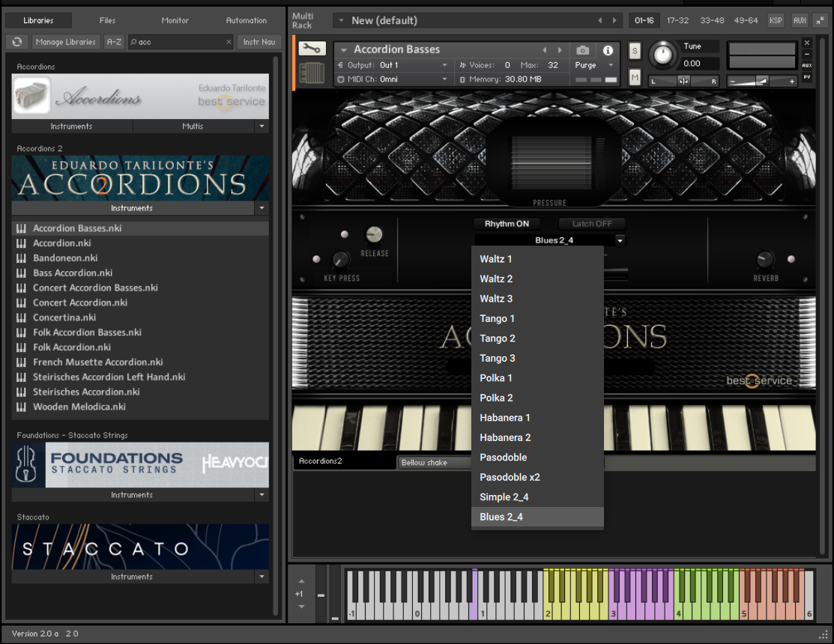
Task: Open the Purge dropdown menu
Action: (594, 65)
